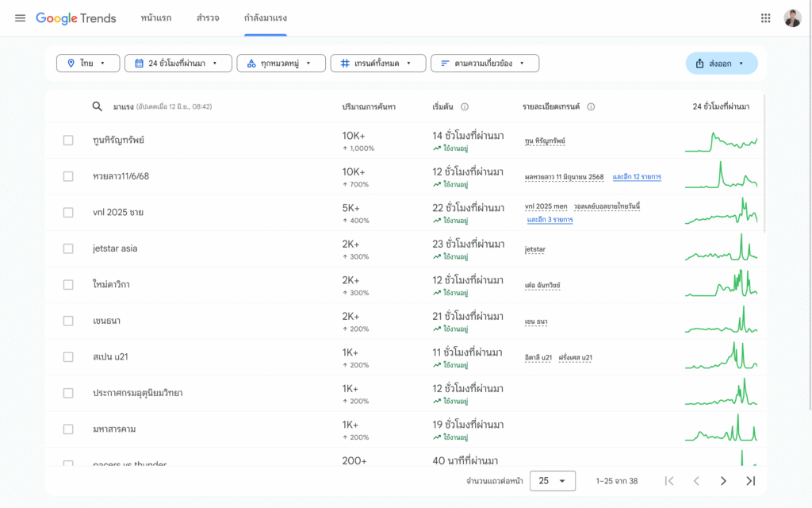
Task: Jump to the last page of results
Action: click(750, 481)
